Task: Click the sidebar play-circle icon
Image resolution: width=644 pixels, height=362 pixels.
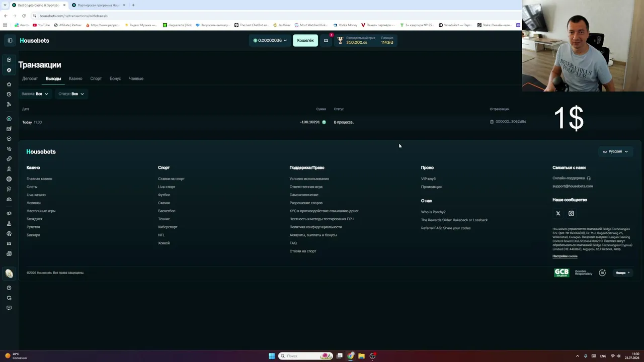Action: click(9, 139)
